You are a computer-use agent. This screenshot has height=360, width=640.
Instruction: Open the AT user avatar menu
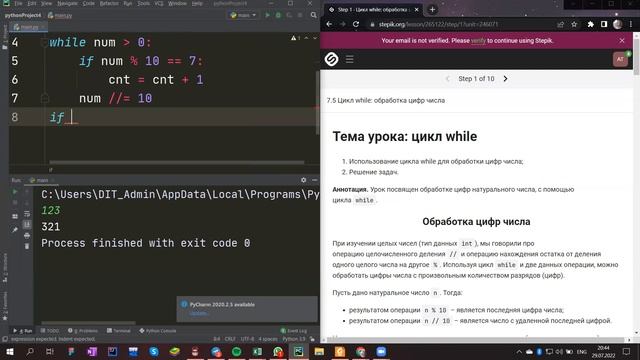[x=620, y=59]
